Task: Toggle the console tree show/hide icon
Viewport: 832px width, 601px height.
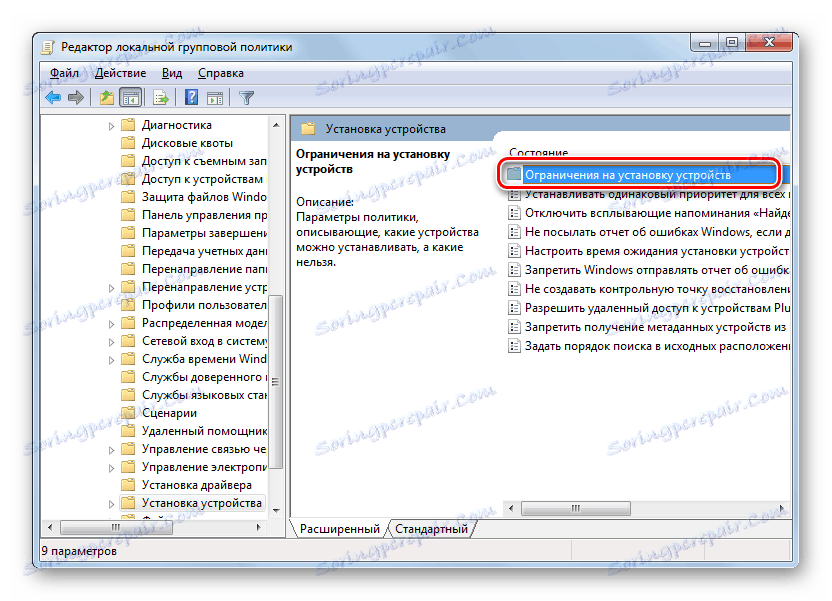Action: click(x=131, y=98)
